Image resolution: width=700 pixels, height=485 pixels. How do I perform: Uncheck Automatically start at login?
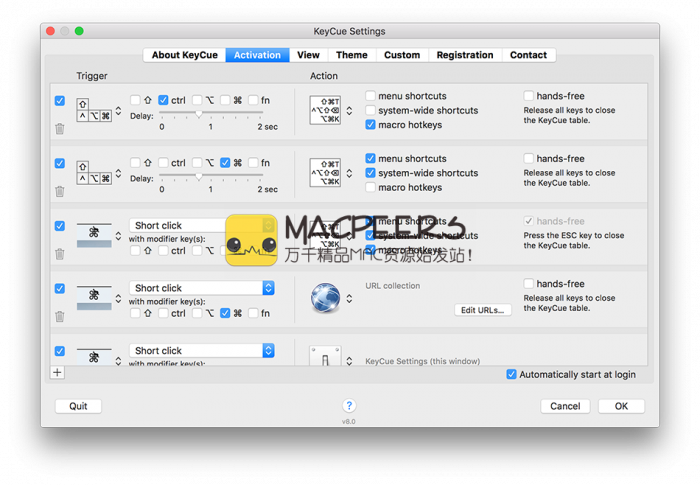coord(512,375)
